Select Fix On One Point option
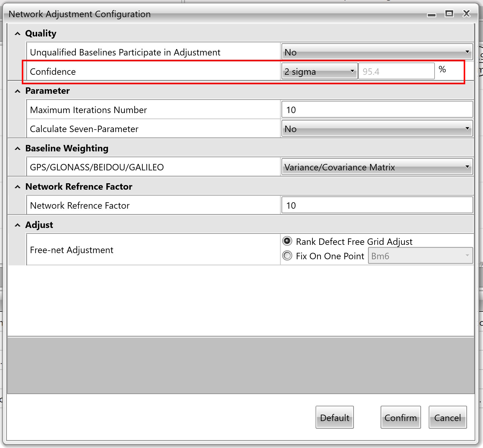The image size is (483, 448). [x=287, y=256]
